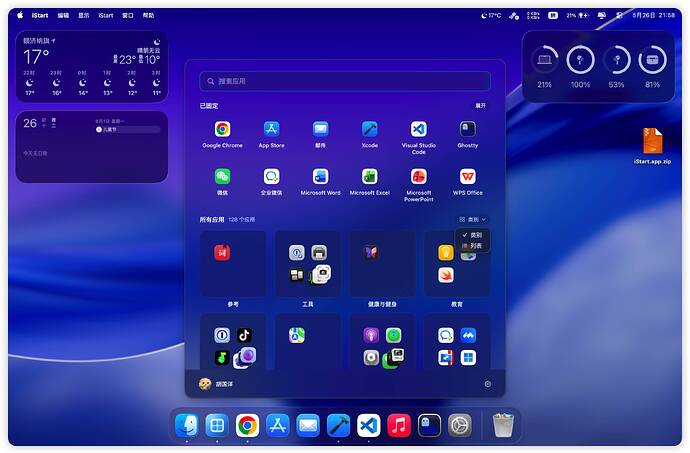
Task: Open the green Find My icon
Action: 393,335
